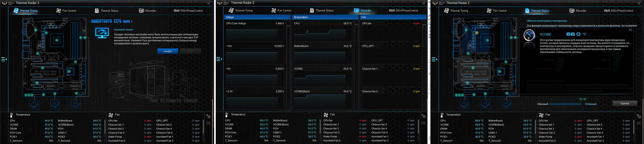This screenshot has width=644, height=144.
Task: Click the Voltage column header in Recorder
Action: (x=257, y=17)
